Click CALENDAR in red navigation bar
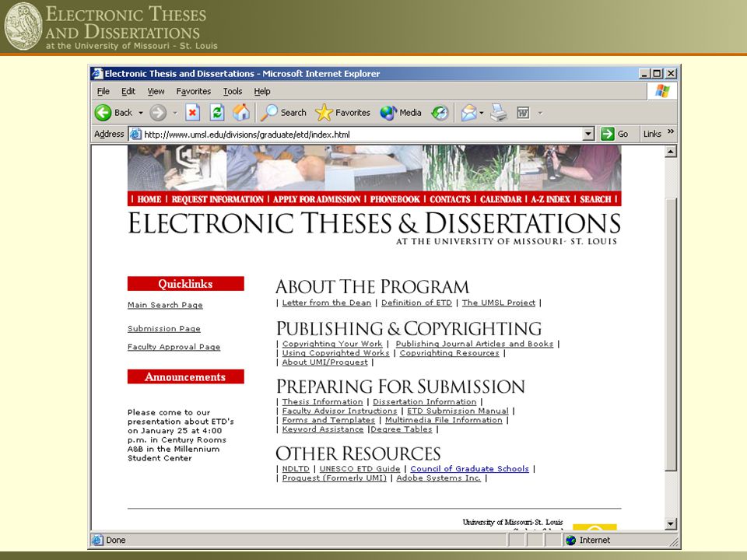 click(500, 199)
